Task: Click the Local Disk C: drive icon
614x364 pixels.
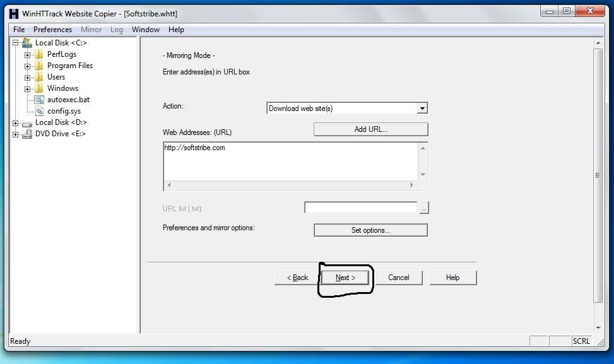Action: [27, 42]
